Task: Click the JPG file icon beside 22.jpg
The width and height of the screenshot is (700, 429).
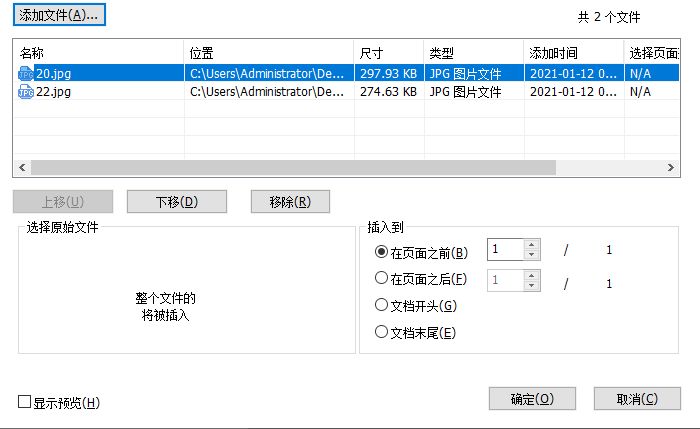Action: [x=25, y=92]
